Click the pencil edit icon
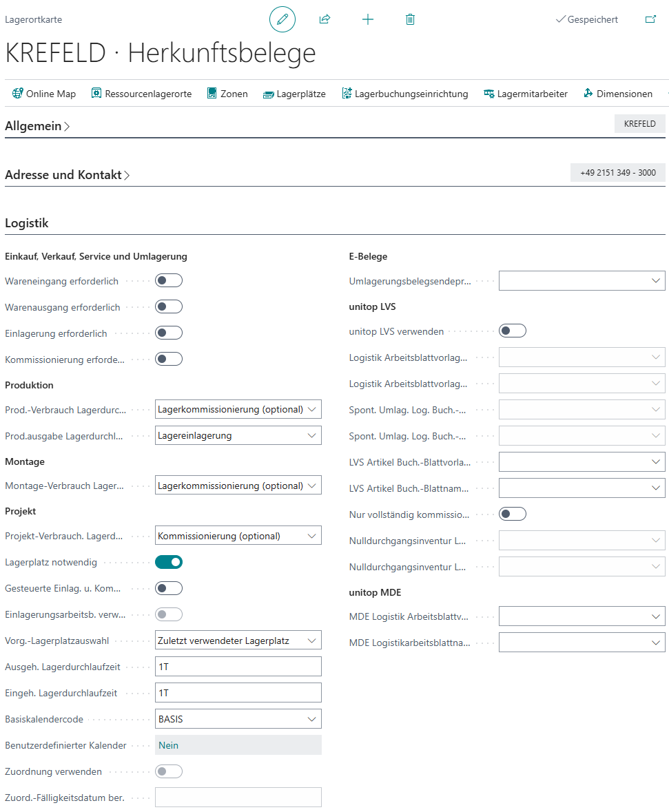The width and height of the screenshot is (669, 812). (x=282, y=19)
